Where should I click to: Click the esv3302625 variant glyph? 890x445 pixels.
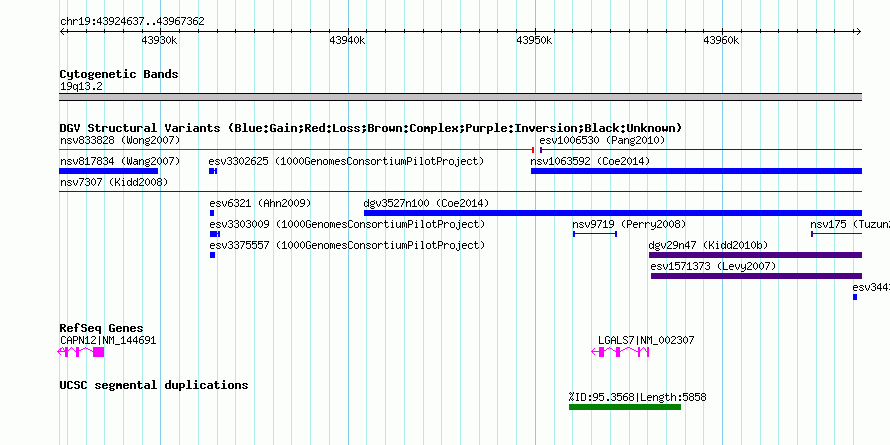click(x=213, y=171)
